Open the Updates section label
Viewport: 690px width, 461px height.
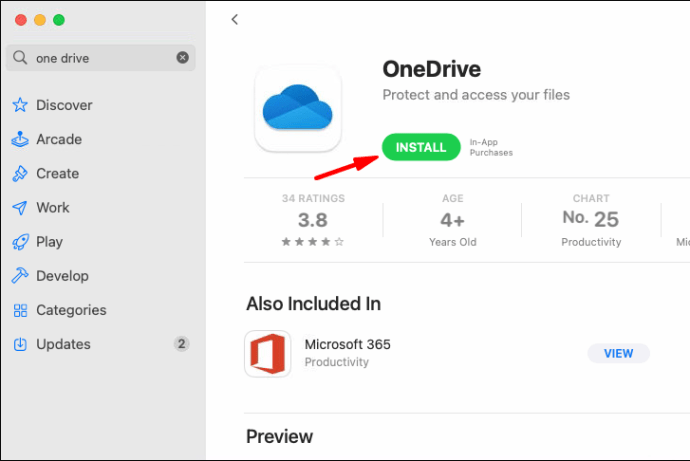click(63, 344)
